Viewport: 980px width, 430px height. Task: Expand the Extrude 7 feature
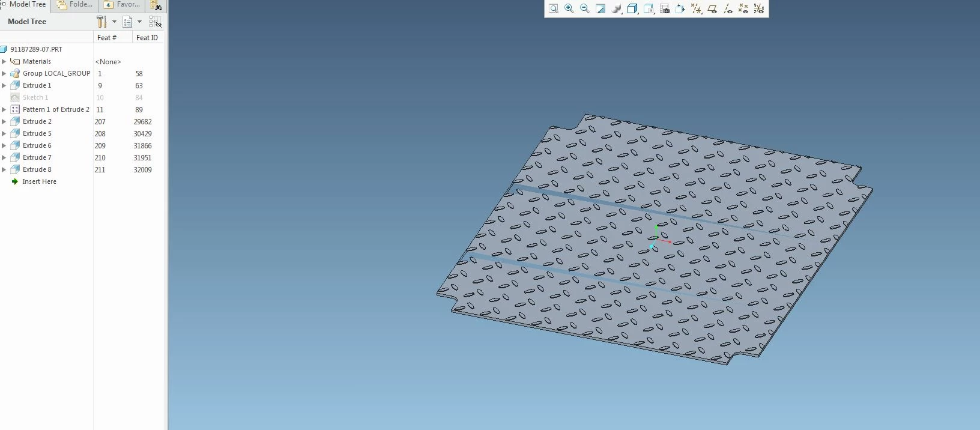click(4, 157)
